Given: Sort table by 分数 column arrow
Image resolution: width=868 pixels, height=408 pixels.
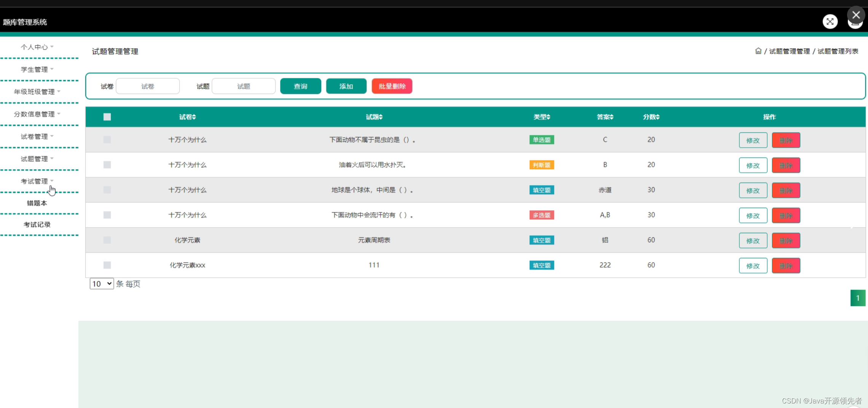Looking at the screenshot, I should pyautogui.click(x=658, y=117).
